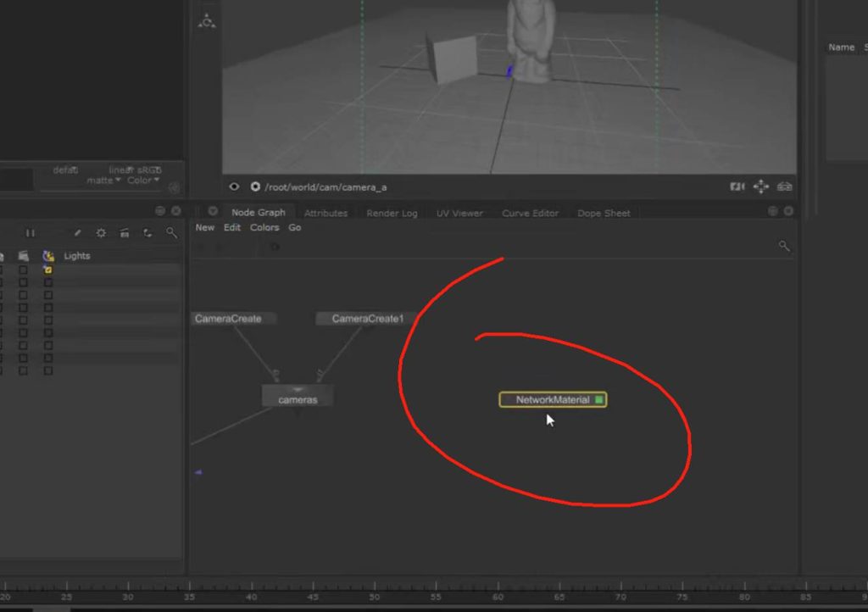Viewport: 868px width, 612px height.
Task: Open the New menu in Node Graph
Action: coord(204,227)
